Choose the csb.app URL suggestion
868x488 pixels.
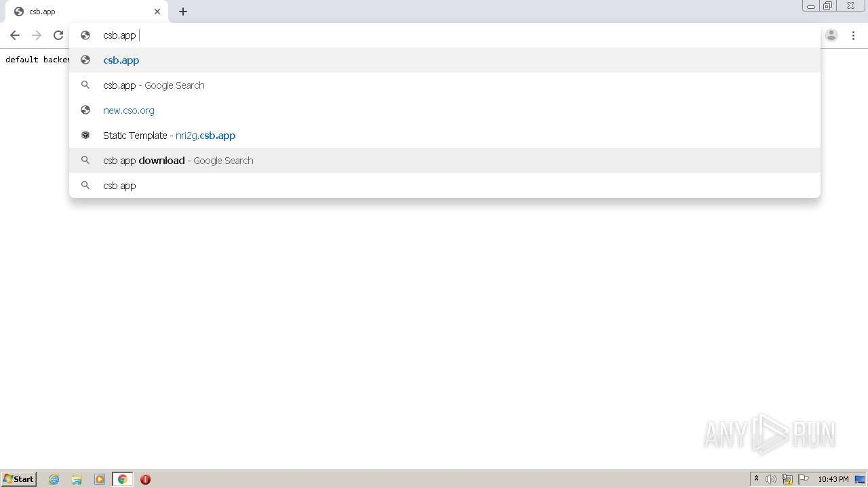[x=445, y=60]
